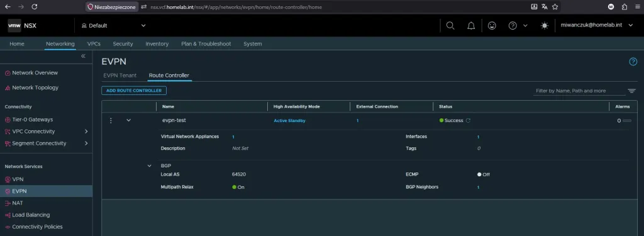Viewport: 644px width, 236px height.
Task: Open feedback smiley icon
Action: (x=492, y=26)
